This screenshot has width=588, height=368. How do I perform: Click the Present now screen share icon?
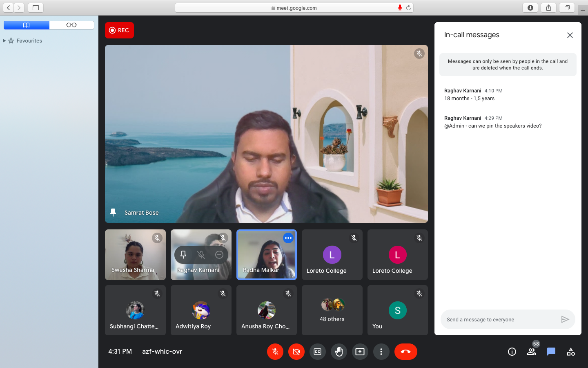pyautogui.click(x=360, y=352)
